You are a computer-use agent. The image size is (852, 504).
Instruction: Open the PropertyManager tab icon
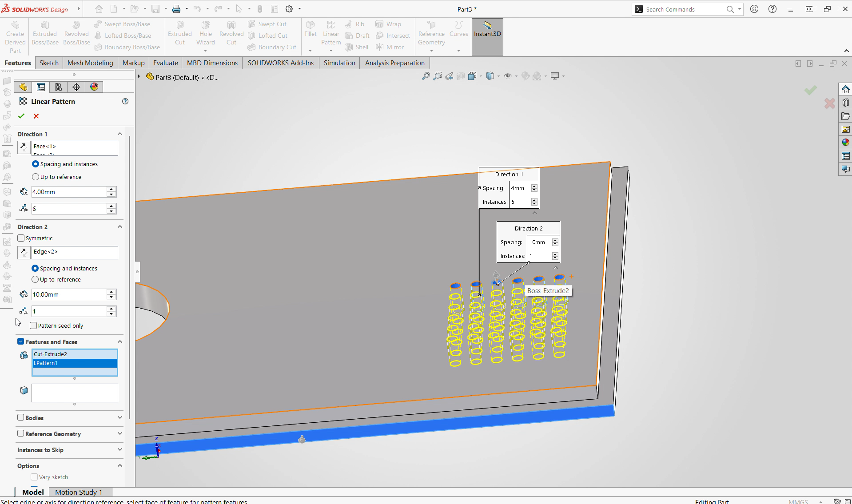pyautogui.click(x=41, y=87)
